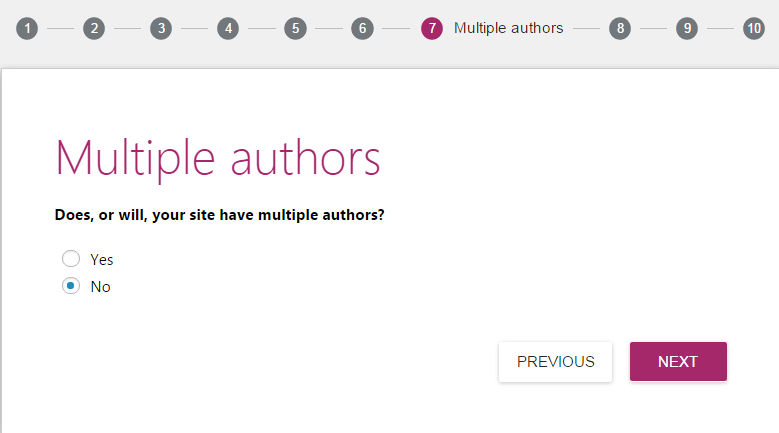Screen dimensions: 779x433
Task: Click the NEXT button
Action: 678,361
